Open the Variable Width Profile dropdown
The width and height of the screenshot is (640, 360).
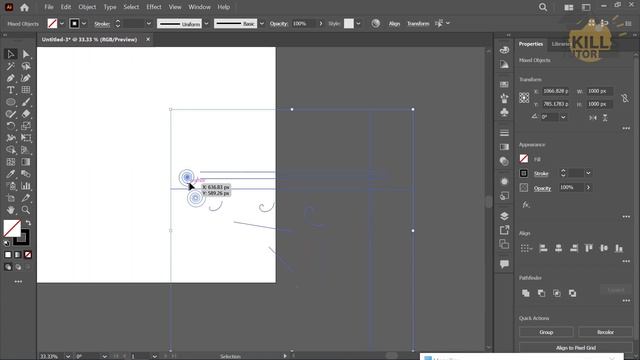click(x=206, y=24)
